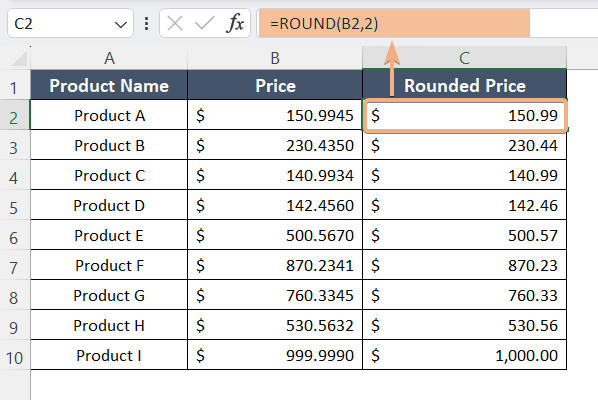Select row 10 header
The height and width of the screenshot is (400, 598).
14,355
